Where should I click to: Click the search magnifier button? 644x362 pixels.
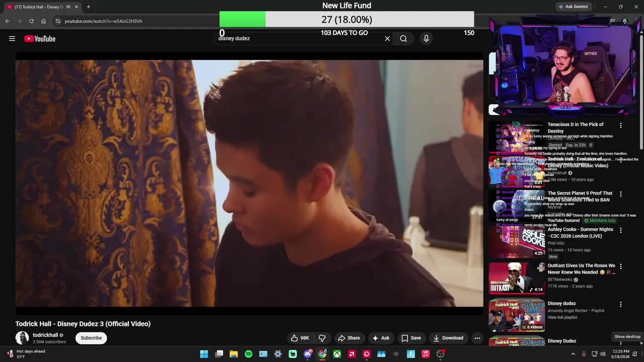click(x=404, y=39)
